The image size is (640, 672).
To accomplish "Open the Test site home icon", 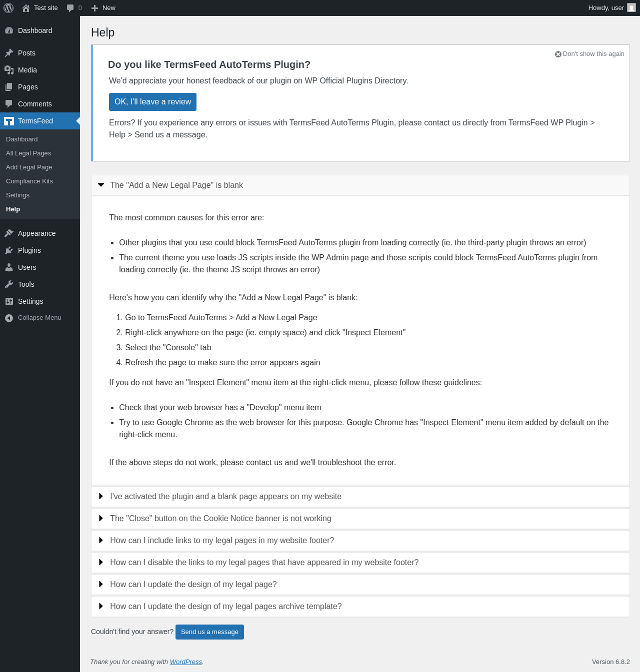I will [x=26, y=8].
